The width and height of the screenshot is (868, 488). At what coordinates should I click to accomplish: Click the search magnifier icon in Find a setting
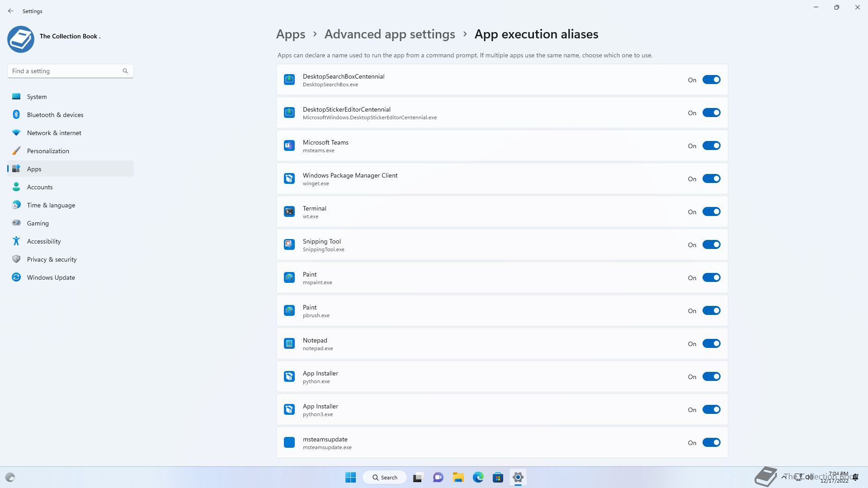[125, 71]
